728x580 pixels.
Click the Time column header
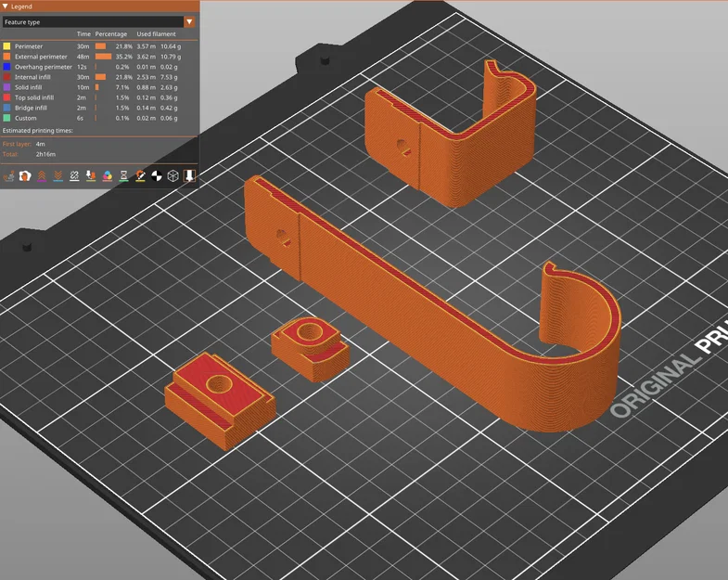tap(83, 34)
